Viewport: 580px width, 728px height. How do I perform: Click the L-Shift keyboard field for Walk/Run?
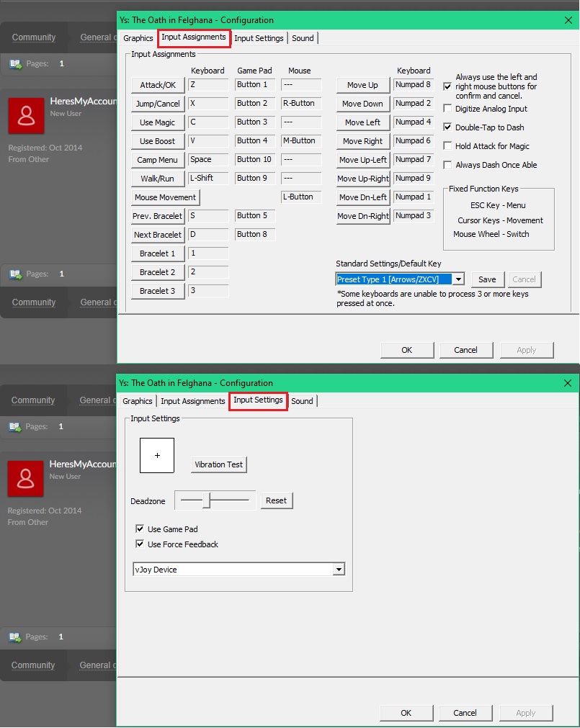tap(208, 179)
